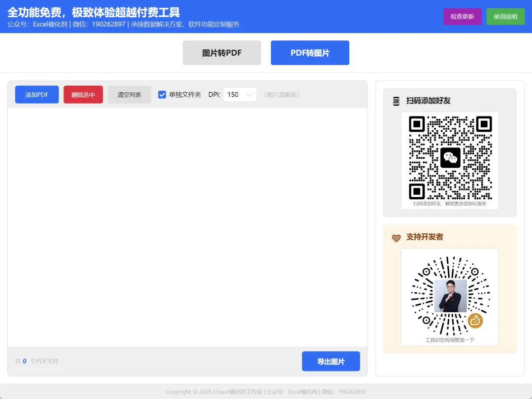Click the 工具对您有用赞赏一下 caption

tap(450, 340)
